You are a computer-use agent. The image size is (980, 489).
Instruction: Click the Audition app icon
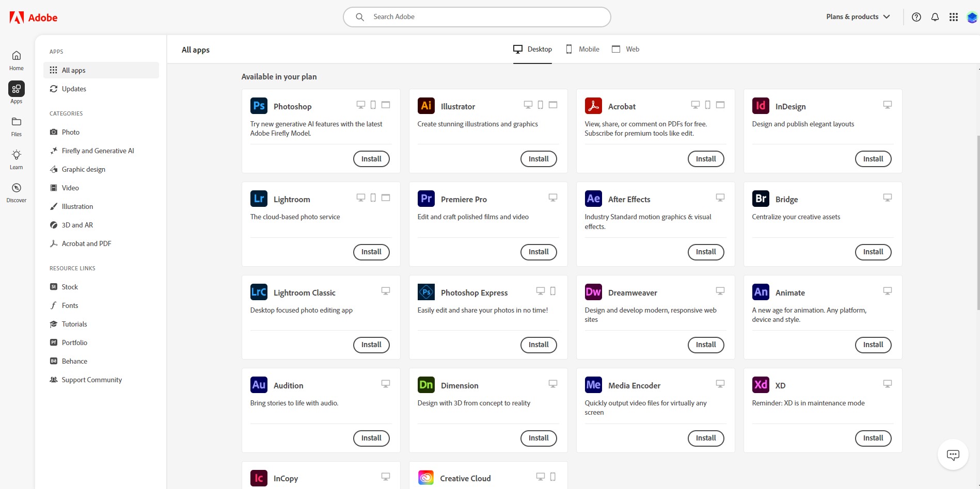259,385
